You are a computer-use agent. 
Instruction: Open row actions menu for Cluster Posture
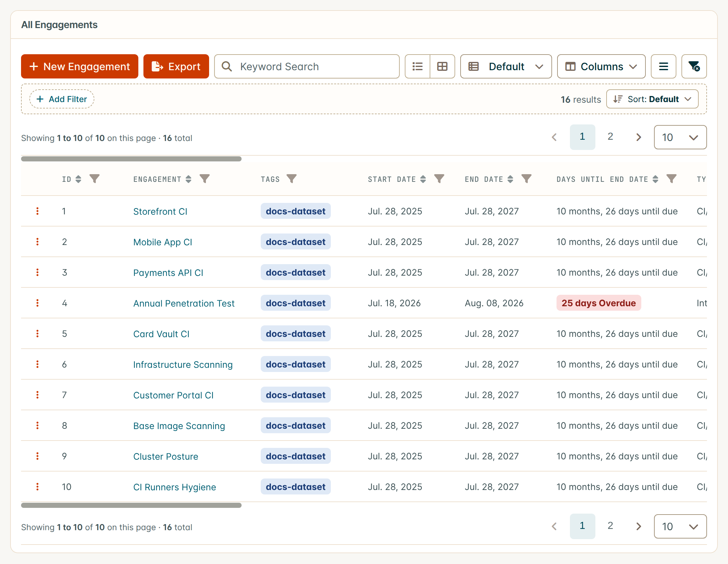[37, 456]
